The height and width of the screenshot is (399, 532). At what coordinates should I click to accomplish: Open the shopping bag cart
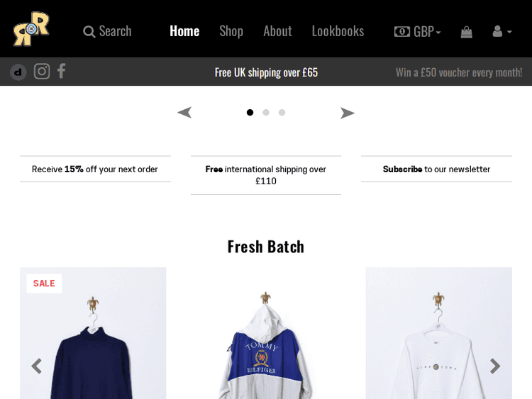tap(466, 32)
